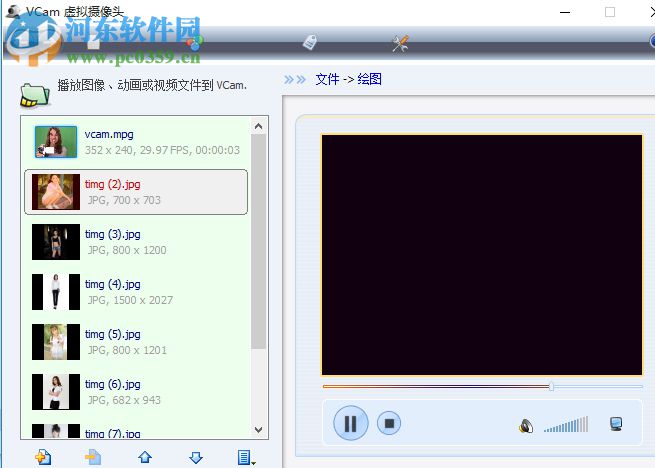Minimize the VCam window

565,12
